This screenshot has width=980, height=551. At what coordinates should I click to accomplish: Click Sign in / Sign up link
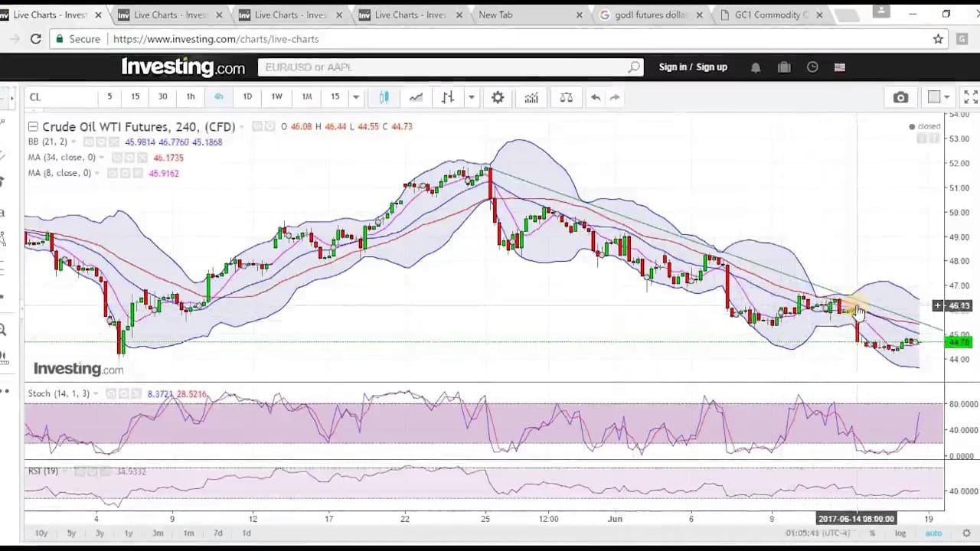(693, 67)
